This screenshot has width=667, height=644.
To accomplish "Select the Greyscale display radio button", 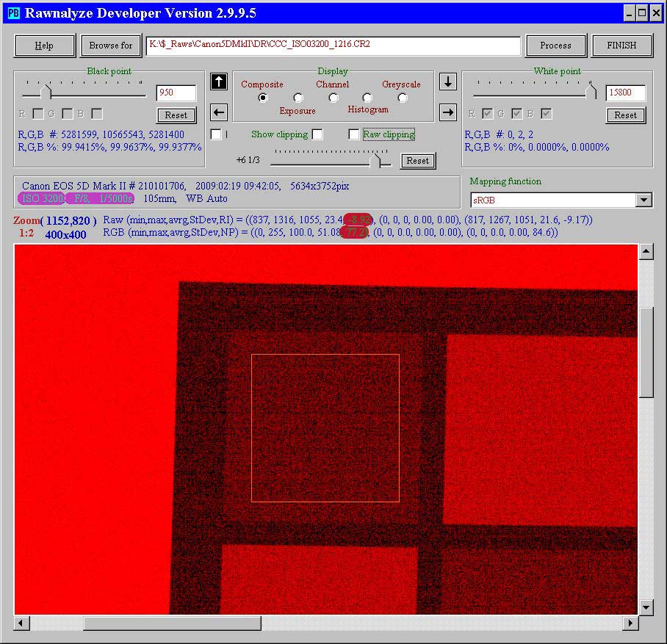I will tap(402, 98).
